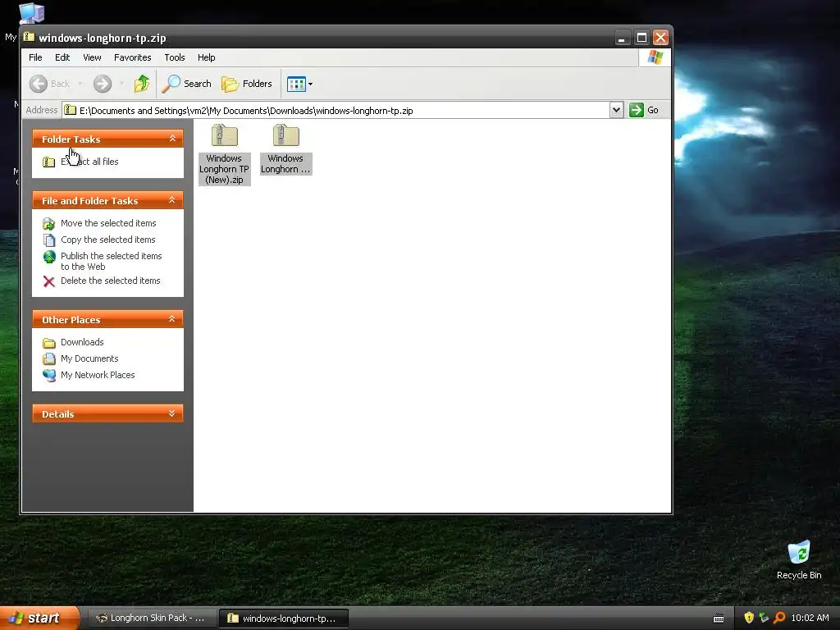The image size is (840, 630).
Task: Click the security shield tray icon
Action: click(749, 618)
